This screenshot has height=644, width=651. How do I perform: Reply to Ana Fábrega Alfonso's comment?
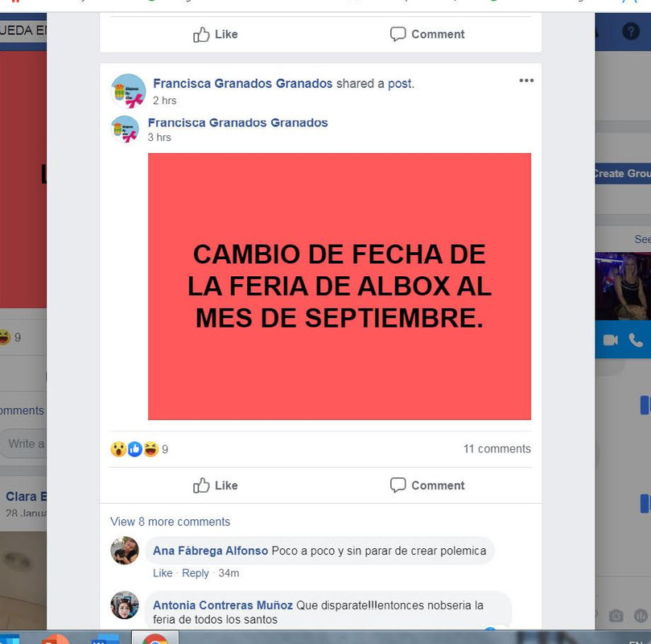coord(195,573)
